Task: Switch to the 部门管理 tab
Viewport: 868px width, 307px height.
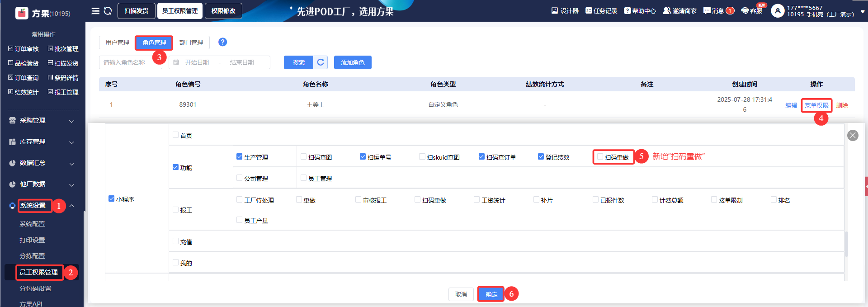Action: 191,43
